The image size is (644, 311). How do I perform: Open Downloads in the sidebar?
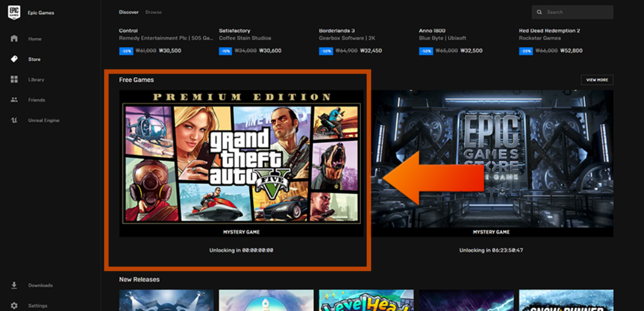(40, 286)
